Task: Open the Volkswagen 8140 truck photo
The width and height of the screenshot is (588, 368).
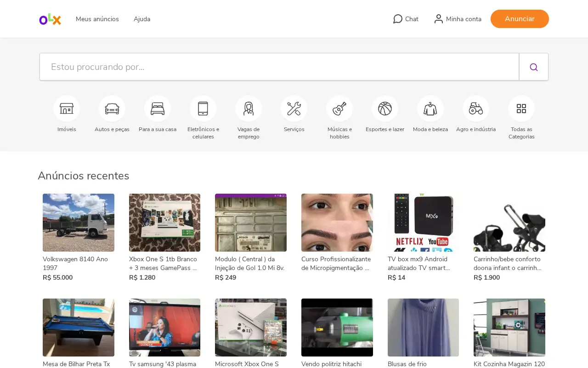Action: pyautogui.click(x=79, y=223)
